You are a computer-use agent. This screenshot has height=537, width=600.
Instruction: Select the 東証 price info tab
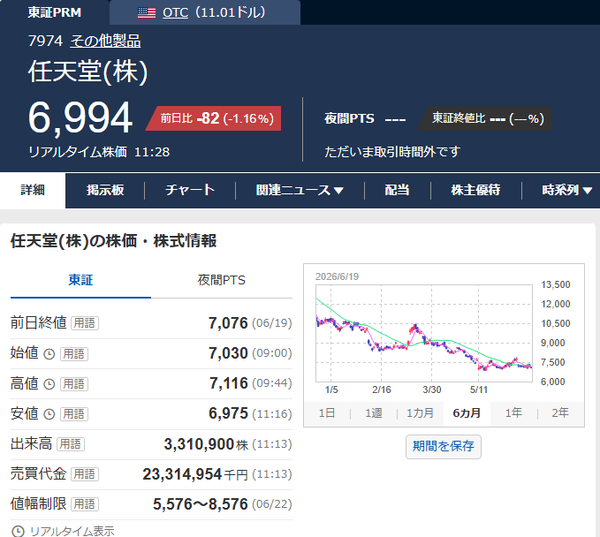(x=80, y=280)
